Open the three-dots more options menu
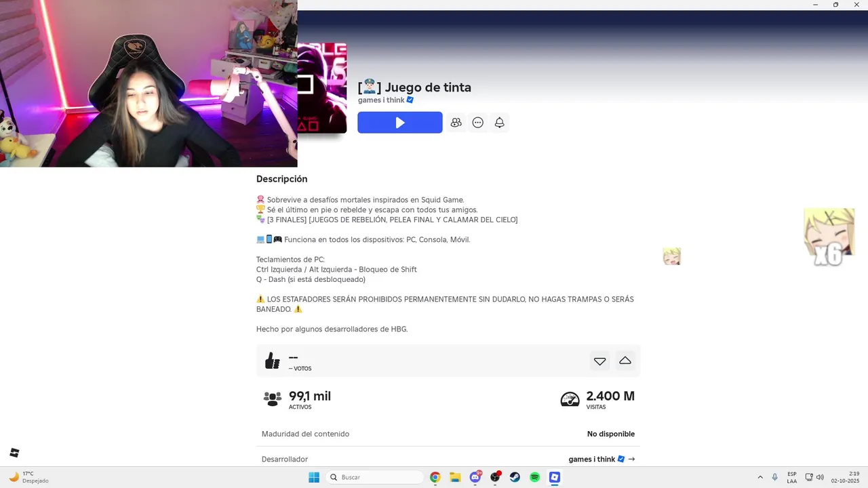The height and width of the screenshot is (488, 868). (478, 123)
